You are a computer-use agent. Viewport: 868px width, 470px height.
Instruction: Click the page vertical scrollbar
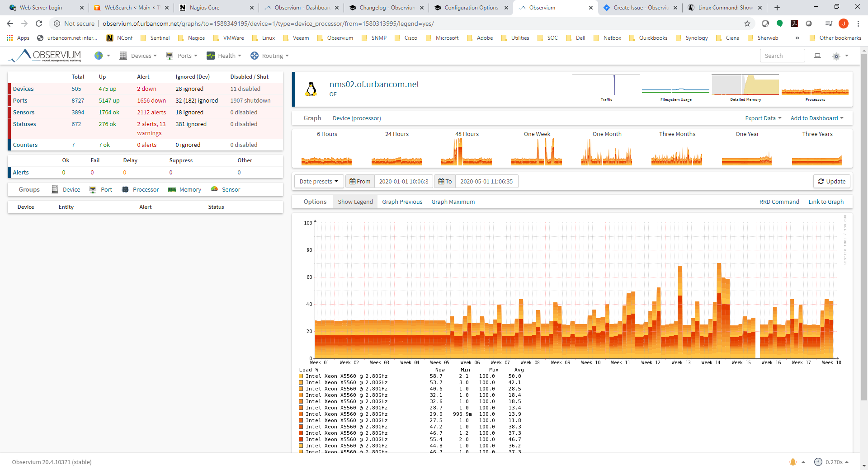click(864, 226)
